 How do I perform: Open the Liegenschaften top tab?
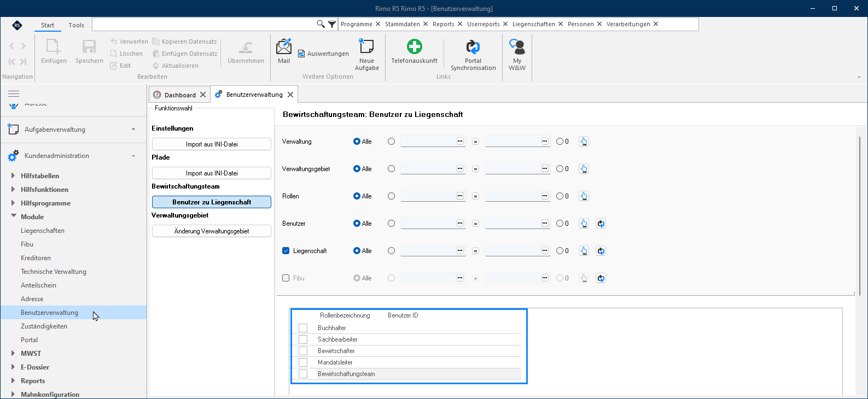[533, 24]
